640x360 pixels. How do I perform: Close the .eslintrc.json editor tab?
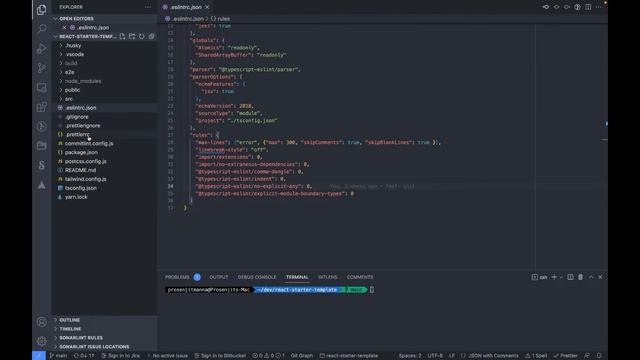(x=207, y=7)
